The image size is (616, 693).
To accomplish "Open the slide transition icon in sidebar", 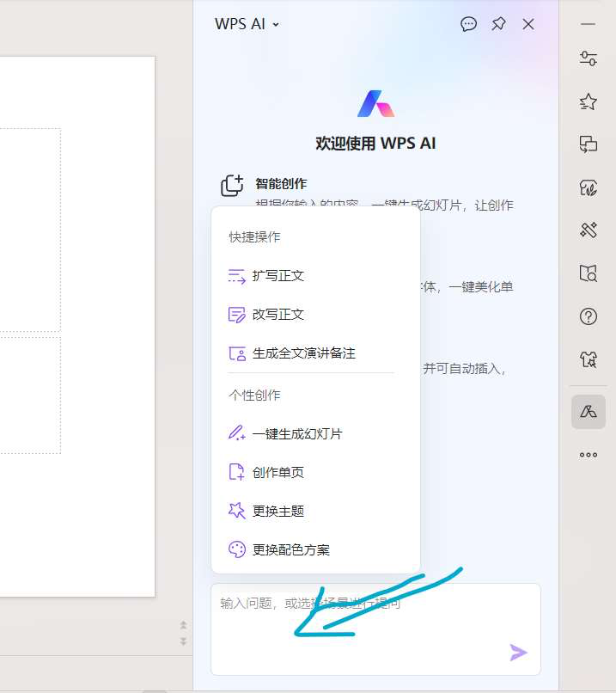I will [x=588, y=144].
